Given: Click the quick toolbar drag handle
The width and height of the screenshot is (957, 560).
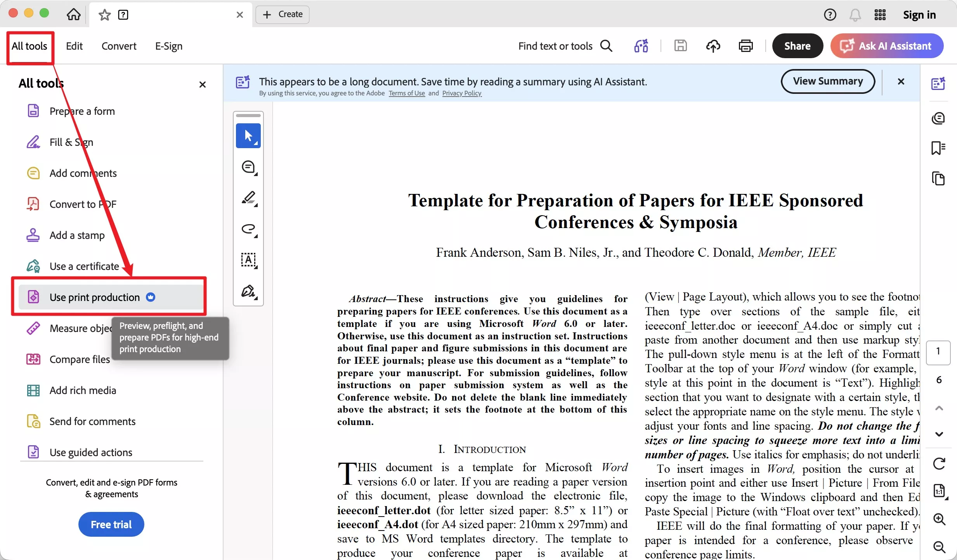Looking at the screenshot, I should [248, 116].
